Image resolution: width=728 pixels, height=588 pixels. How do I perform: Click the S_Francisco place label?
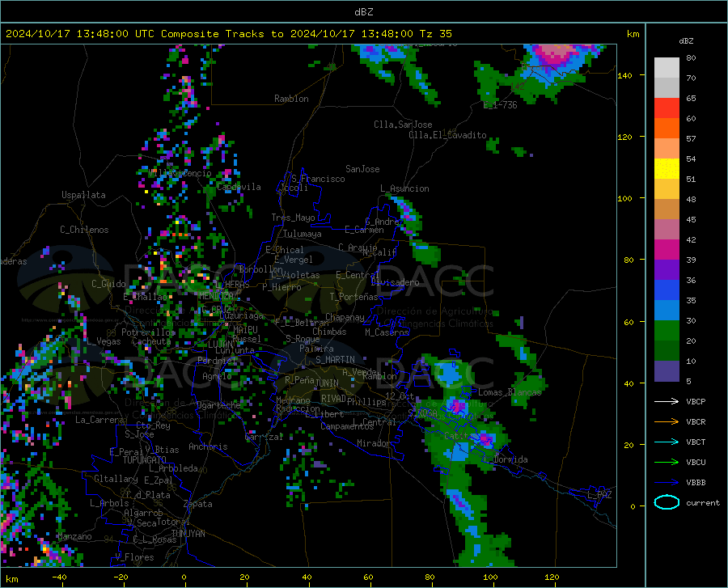coord(319,179)
